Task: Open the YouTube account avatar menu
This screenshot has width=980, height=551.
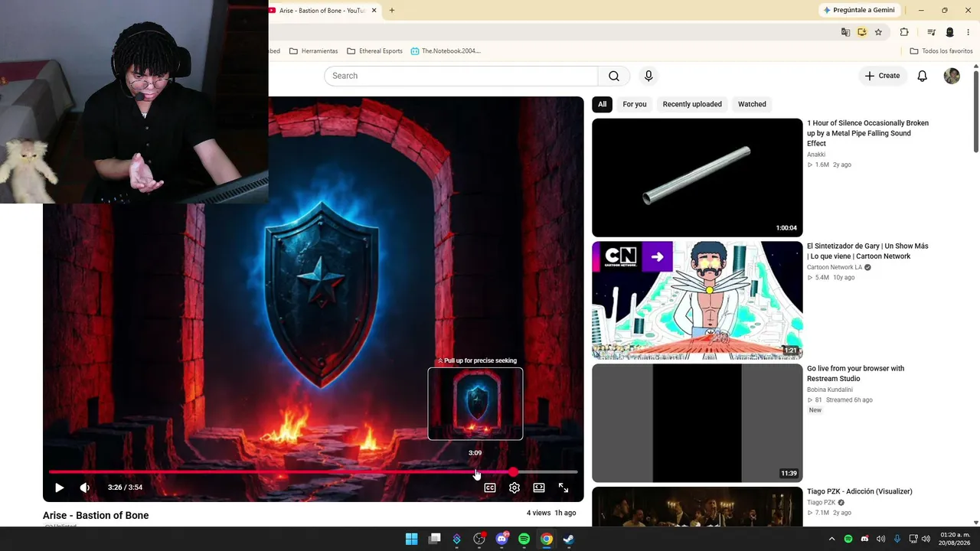Action: pos(952,76)
